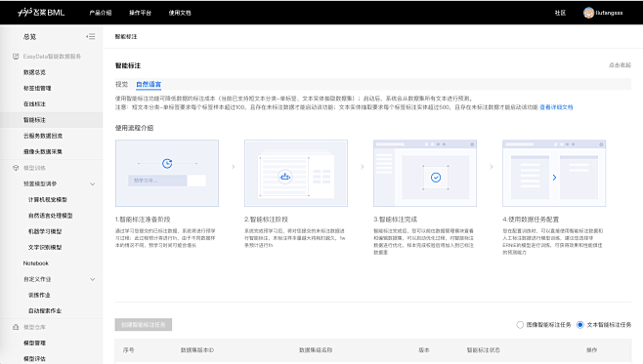Open the 社区 link
The width and height of the screenshot is (643, 364).
click(x=560, y=13)
